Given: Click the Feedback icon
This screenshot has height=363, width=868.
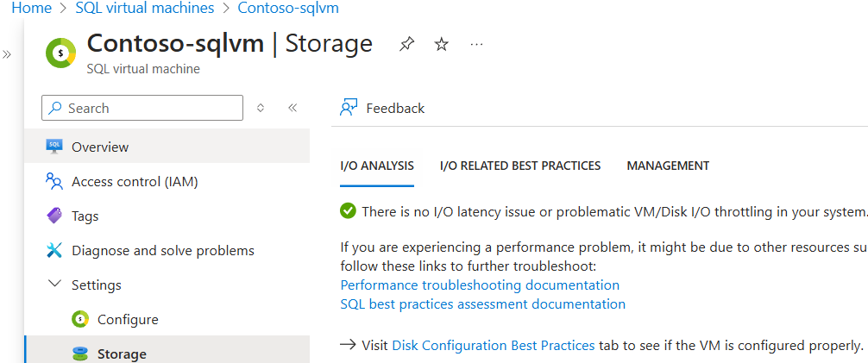Looking at the screenshot, I should click(349, 108).
